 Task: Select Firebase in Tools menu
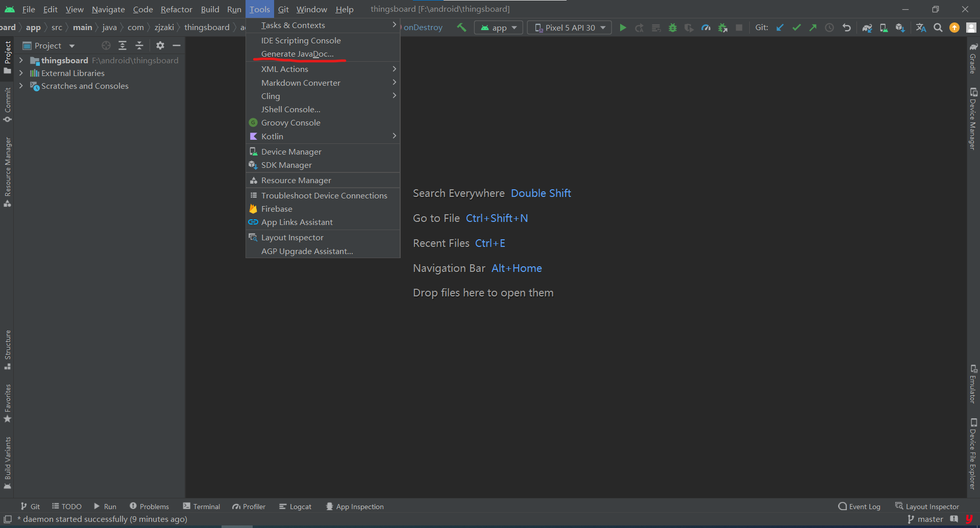323,209
